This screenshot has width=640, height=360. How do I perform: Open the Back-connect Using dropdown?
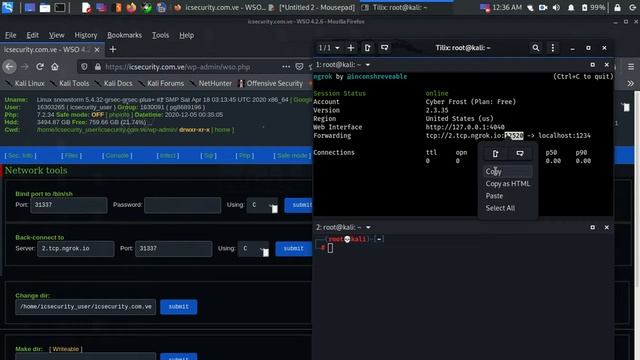pyautogui.click(x=253, y=249)
